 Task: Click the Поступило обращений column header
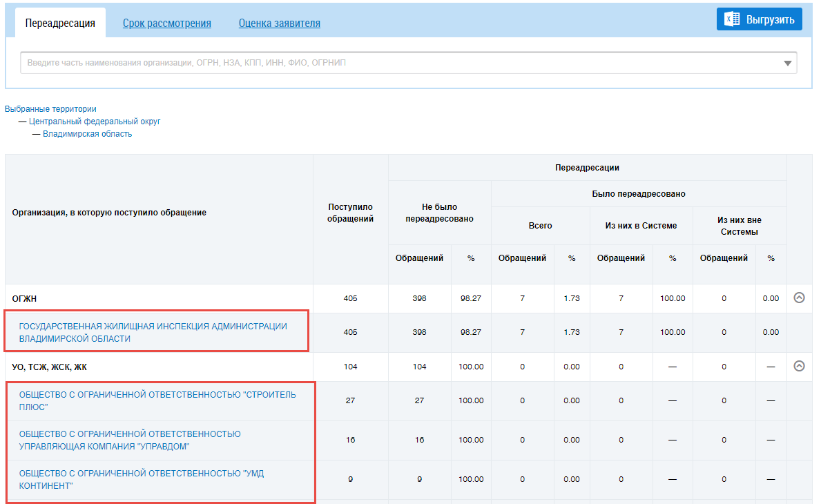coord(350,213)
